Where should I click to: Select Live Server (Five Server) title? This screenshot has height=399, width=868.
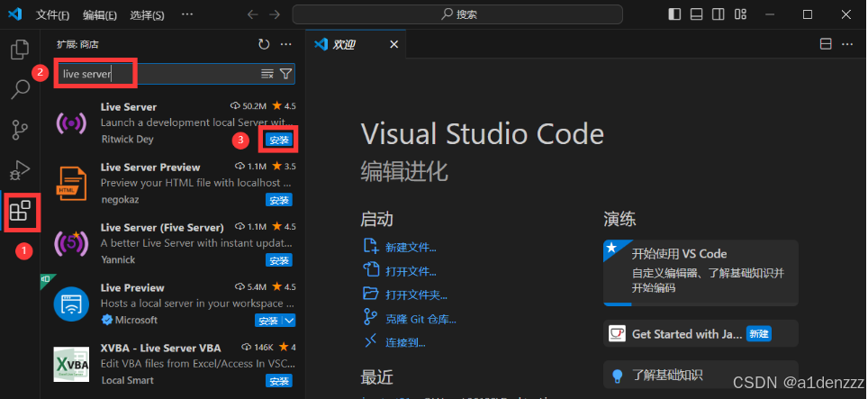(162, 228)
